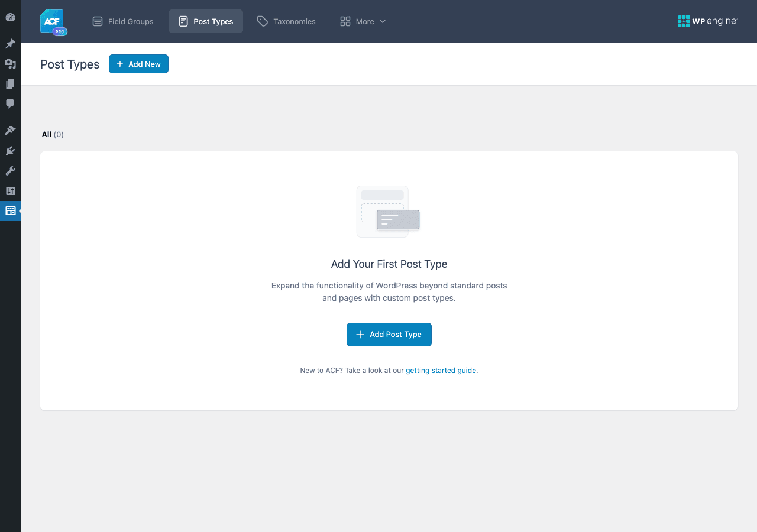Open Pages via the stacked-pages icon
This screenshot has width=757, height=532.
coord(10,84)
